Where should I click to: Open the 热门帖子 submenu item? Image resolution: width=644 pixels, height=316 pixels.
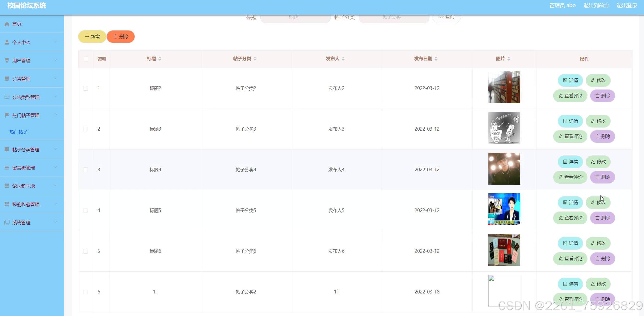18,132
